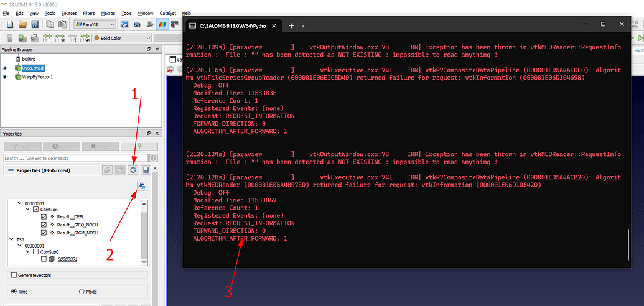Click the Copy properties icon
Image resolution: width=644 pixels, height=306 pixels.
pyautogui.click(x=108, y=170)
